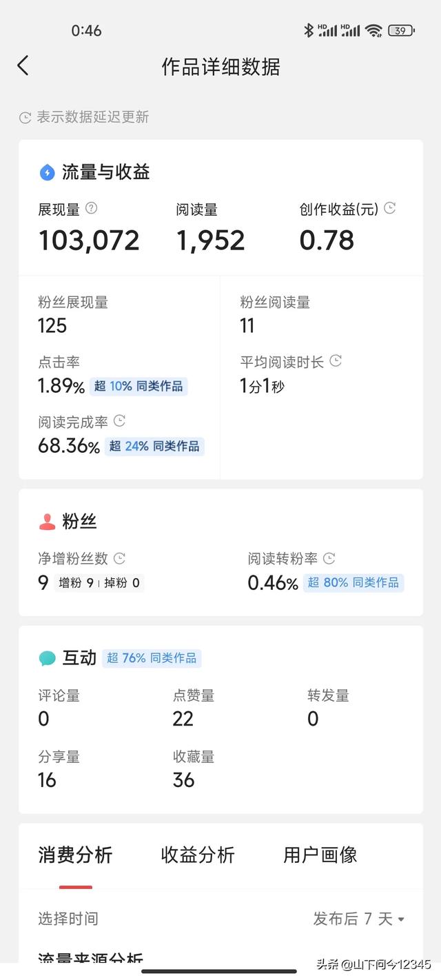This screenshot has height=980, width=441.
Task: Tap the 收藏量 count of 36
Action: [x=184, y=780]
